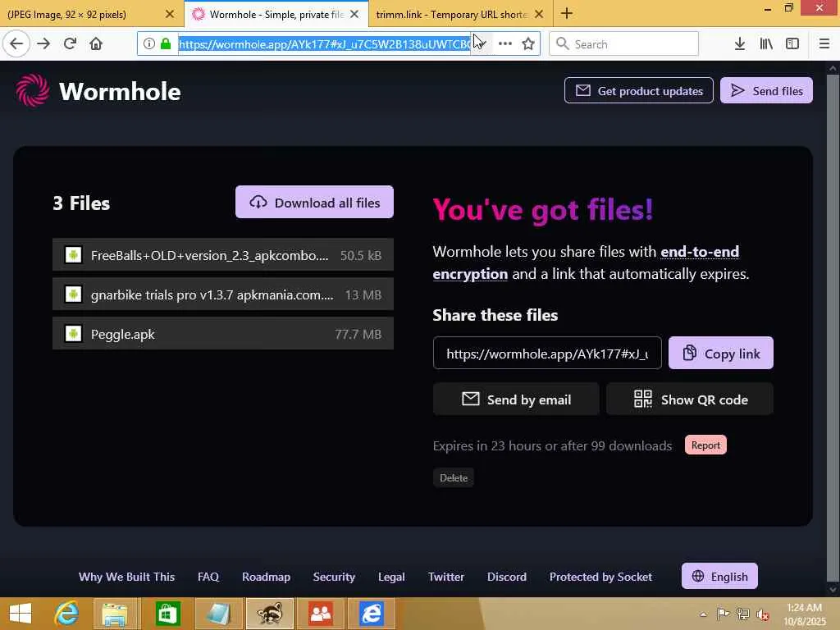Open the Security footer link
The width and height of the screenshot is (840, 630).
(x=335, y=577)
